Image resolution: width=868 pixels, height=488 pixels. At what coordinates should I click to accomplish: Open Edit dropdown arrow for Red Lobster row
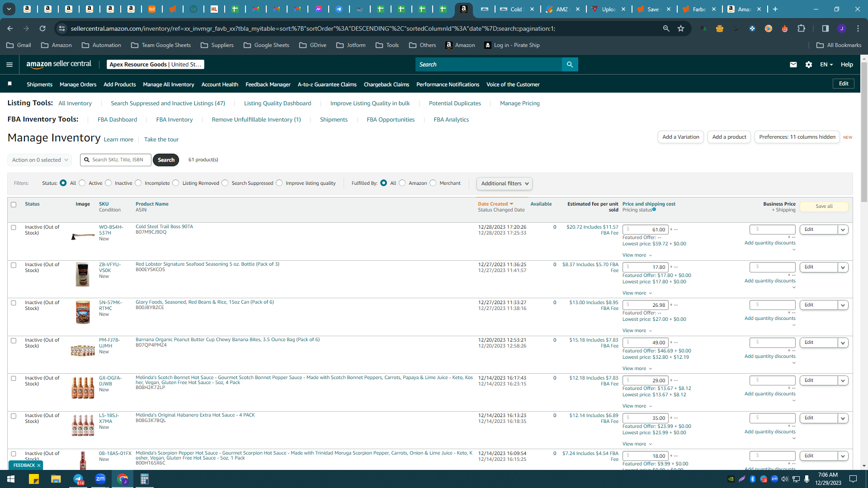tap(843, 267)
